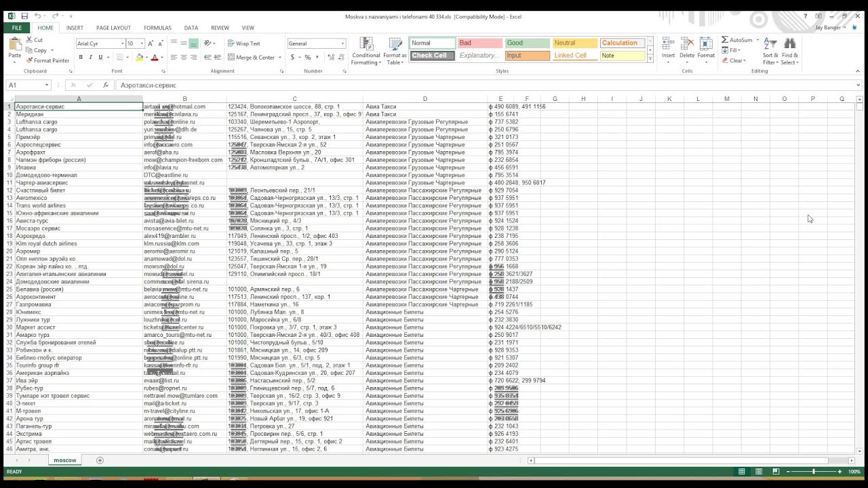
Task: Select Normal view in the status bar
Action: click(742, 472)
